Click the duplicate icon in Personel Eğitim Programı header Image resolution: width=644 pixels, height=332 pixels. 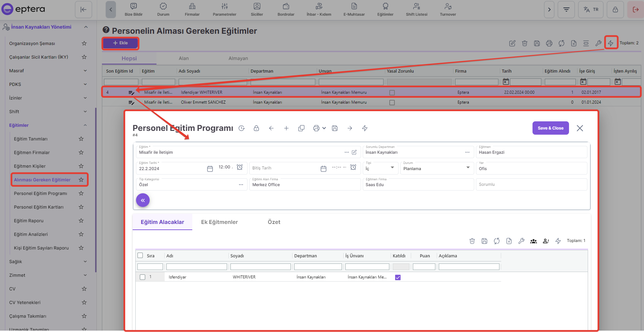(301, 128)
